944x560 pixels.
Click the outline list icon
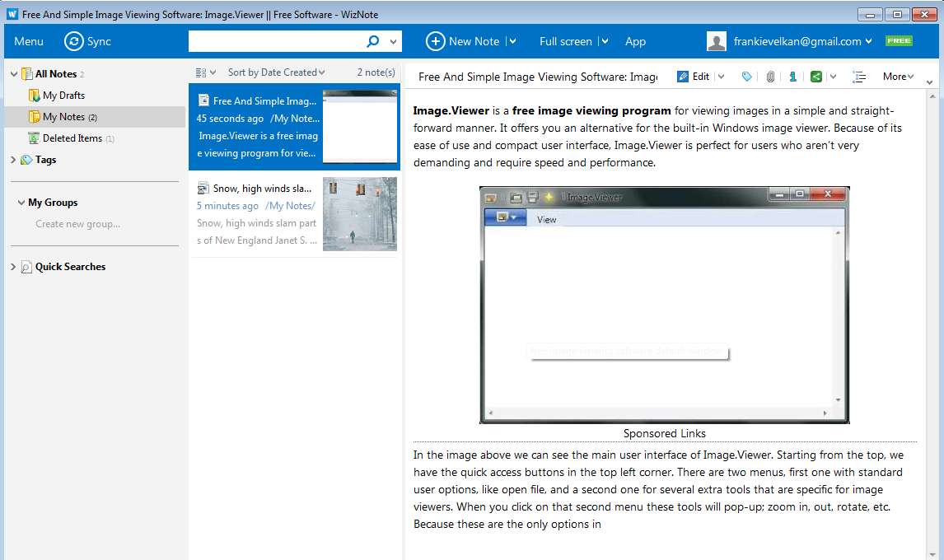[859, 77]
